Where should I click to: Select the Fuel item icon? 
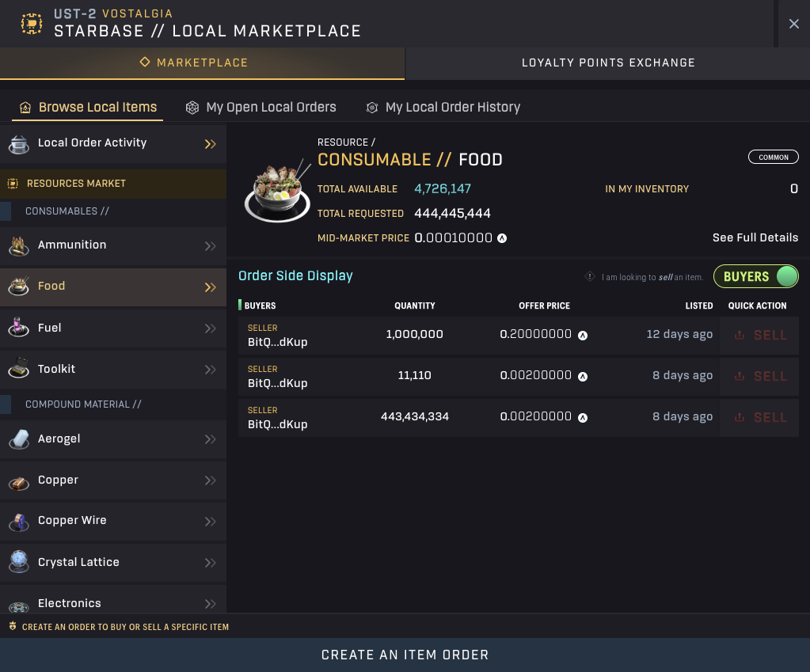[21, 328]
